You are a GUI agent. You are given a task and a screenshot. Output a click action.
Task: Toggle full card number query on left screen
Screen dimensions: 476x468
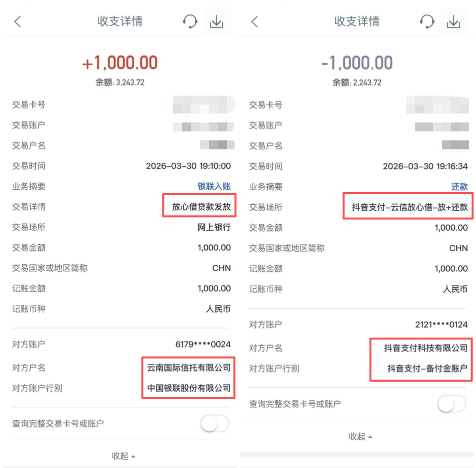(214, 423)
